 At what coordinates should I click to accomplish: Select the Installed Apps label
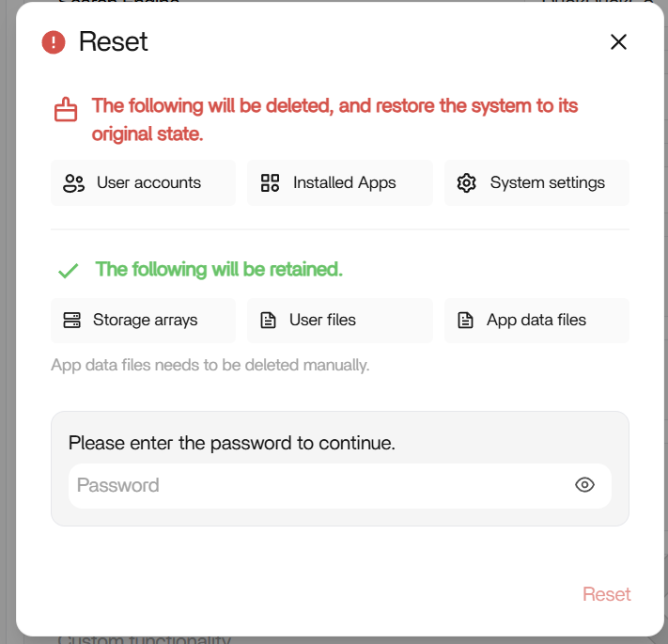(x=344, y=183)
